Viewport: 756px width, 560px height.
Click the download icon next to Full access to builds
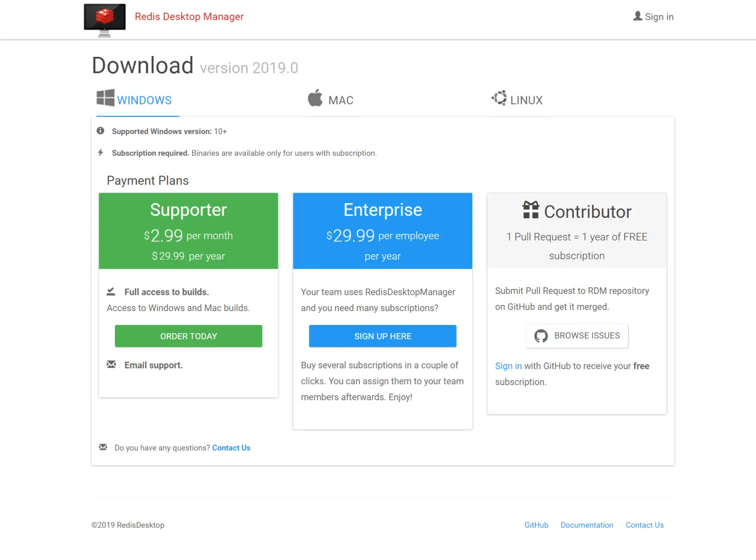pos(111,291)
